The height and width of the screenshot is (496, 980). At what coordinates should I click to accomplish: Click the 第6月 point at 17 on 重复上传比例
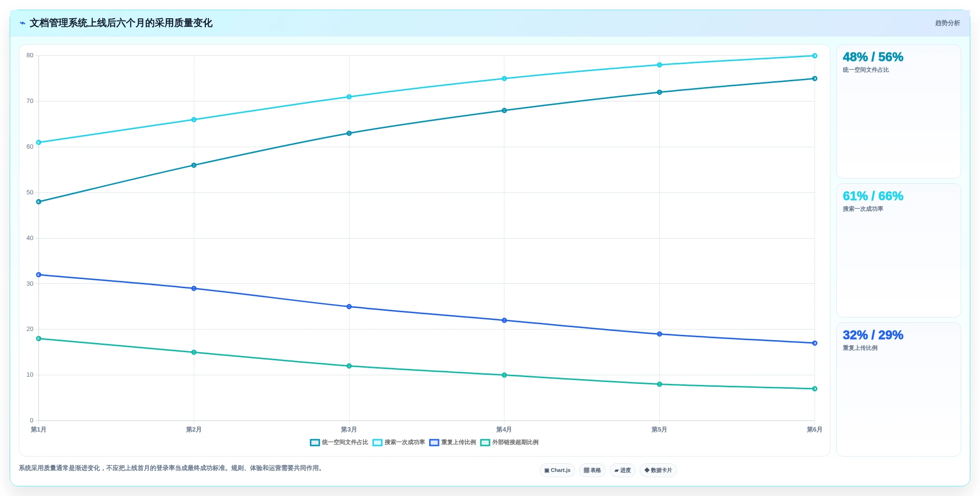click(x=815, y=343)
